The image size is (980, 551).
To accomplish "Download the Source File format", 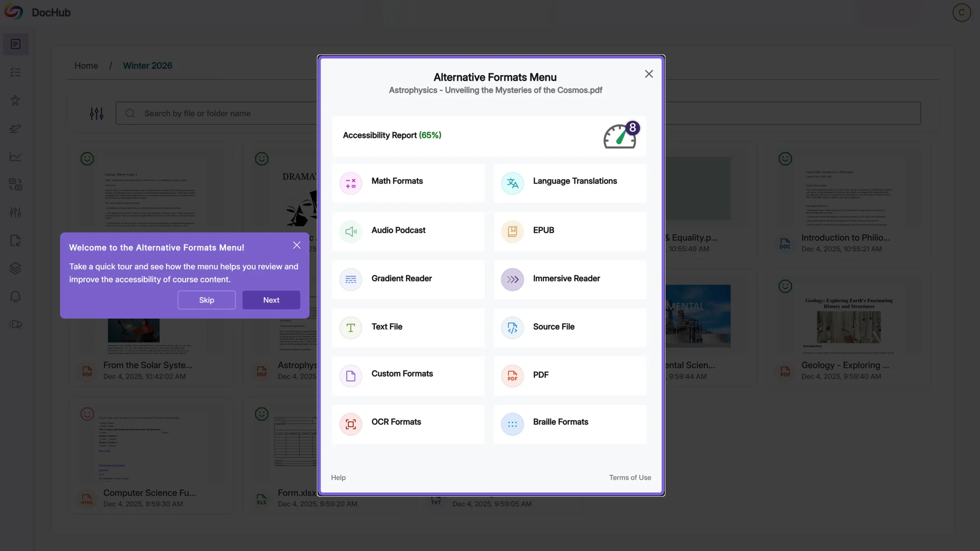I will [570, 327].
